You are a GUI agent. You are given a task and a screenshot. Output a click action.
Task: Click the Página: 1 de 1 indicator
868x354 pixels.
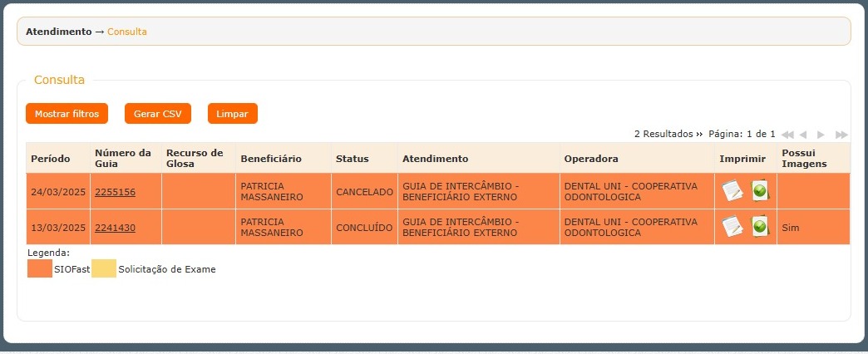coord(742,134)
